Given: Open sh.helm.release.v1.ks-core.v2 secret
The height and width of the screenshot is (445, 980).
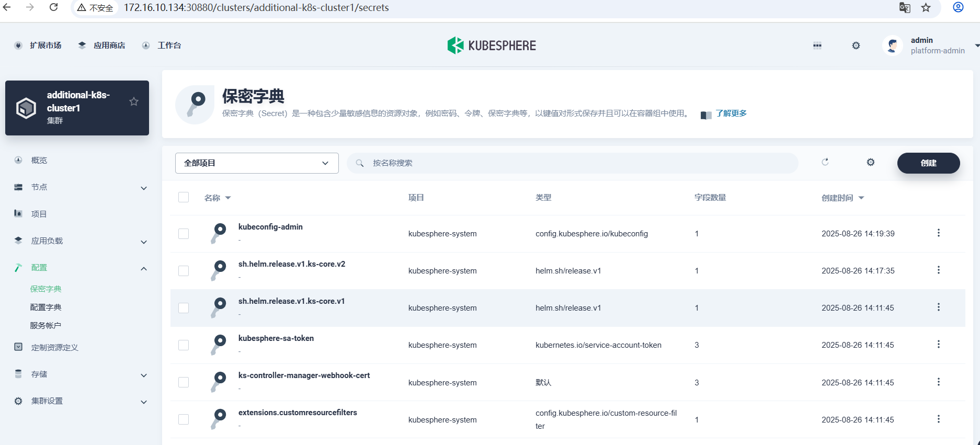Looking at the screenshot, I should [x=292, y=264].
